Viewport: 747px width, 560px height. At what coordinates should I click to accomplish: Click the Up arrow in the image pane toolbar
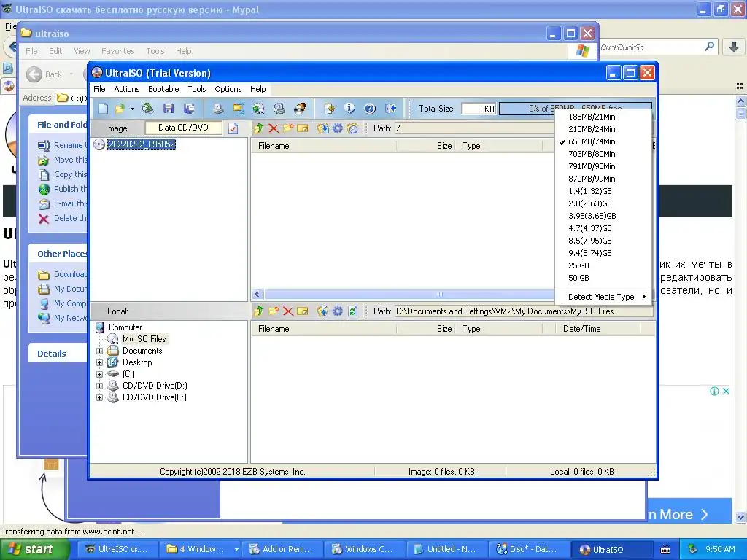[259, 128]
